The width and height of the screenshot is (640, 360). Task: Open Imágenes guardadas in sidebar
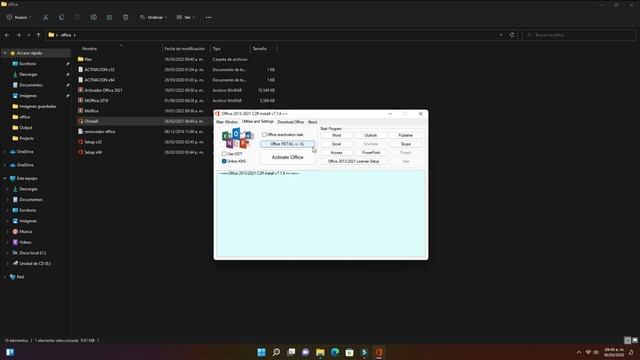pyautogui.click(x=38, y=106)
